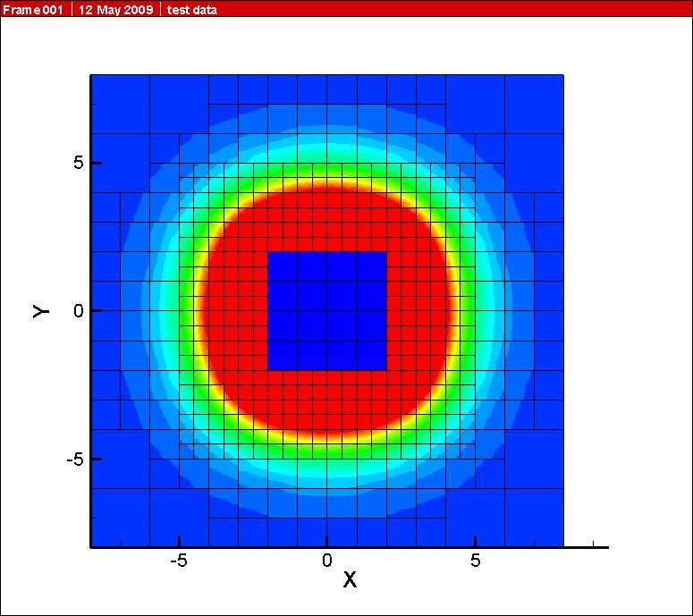Click the bottom-right corner blue mesh cell
The width and height of the screenshot is (693, 616).
point(534,517)
